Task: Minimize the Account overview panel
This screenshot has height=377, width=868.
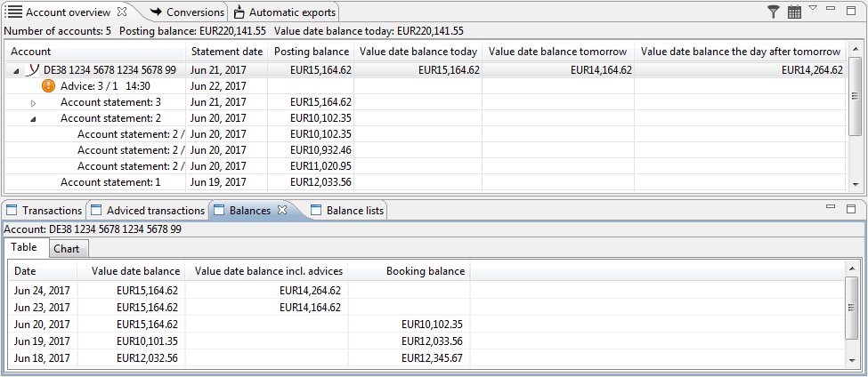Action: pyautogui.click(x=831, y=8)
